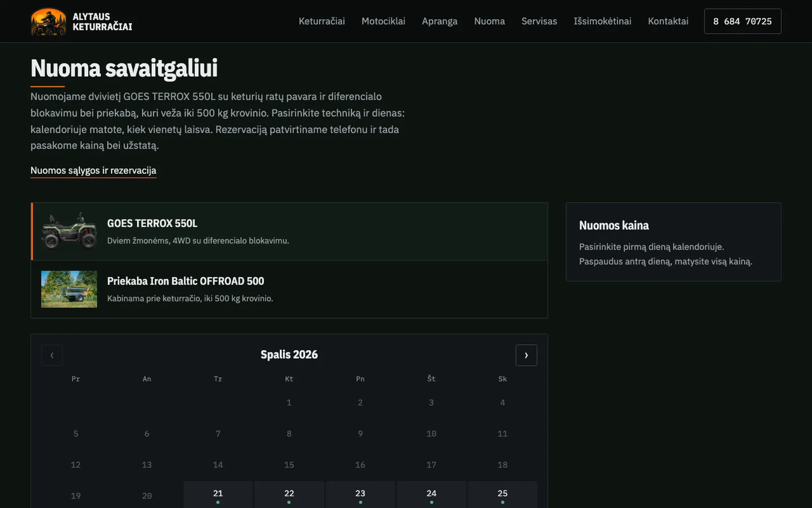Choose day 25 in the calendar
Screen dimensions: 812x508
pyautogui.click(x=502, y=495)
